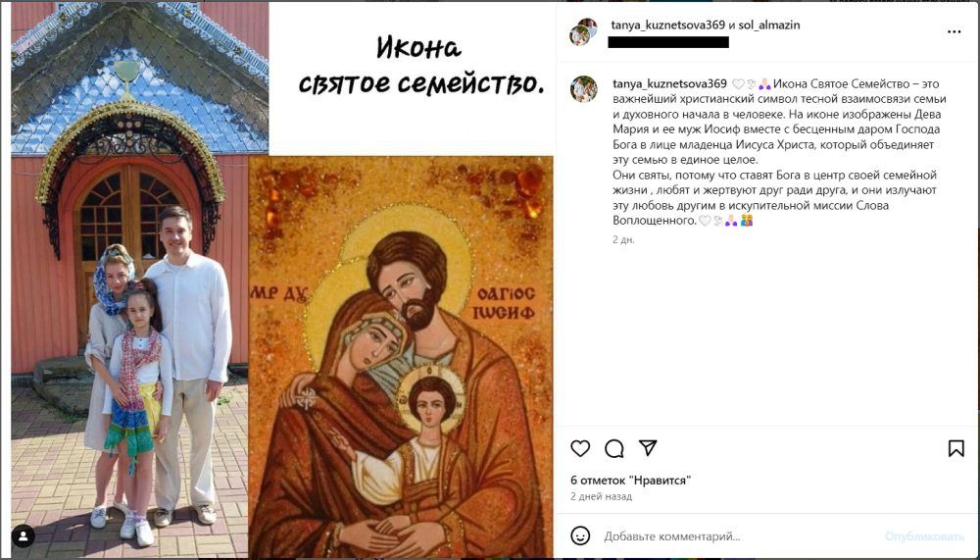
Task: View the 6 отметок "Нравится" likes list
Action: point(630,481)
